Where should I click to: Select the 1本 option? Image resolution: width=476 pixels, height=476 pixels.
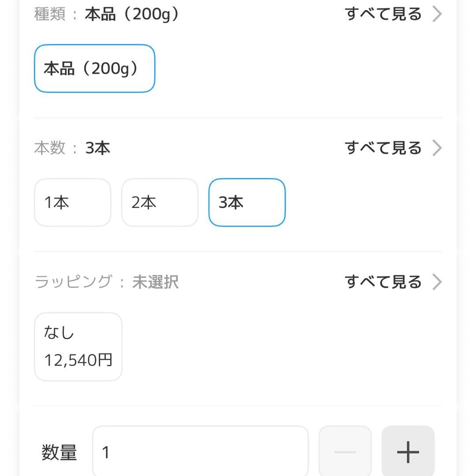point(72,202)
